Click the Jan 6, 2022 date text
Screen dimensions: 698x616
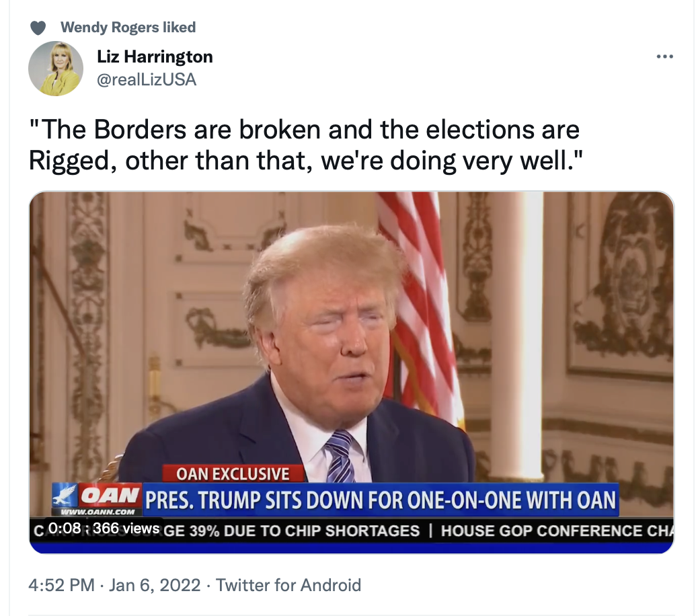point(155,585)
